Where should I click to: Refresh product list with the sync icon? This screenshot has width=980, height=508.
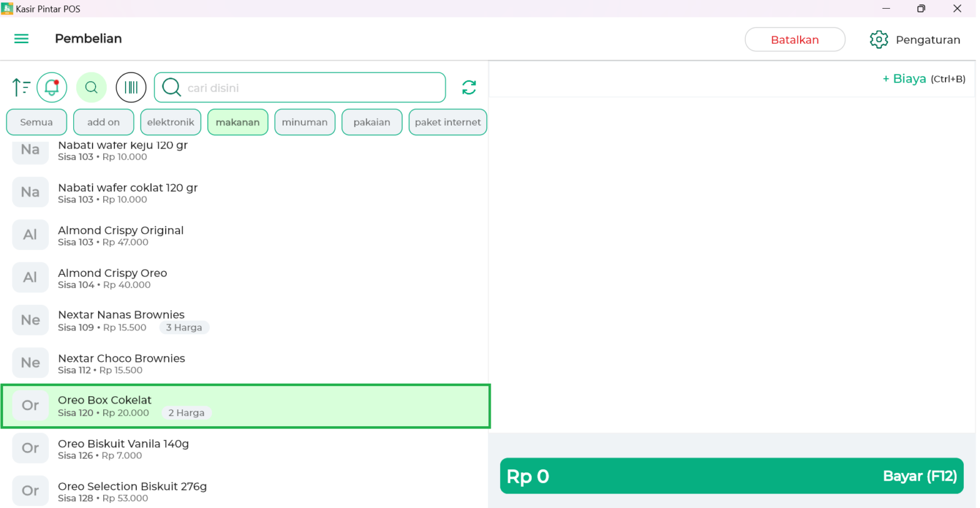(x=469, y=87)
